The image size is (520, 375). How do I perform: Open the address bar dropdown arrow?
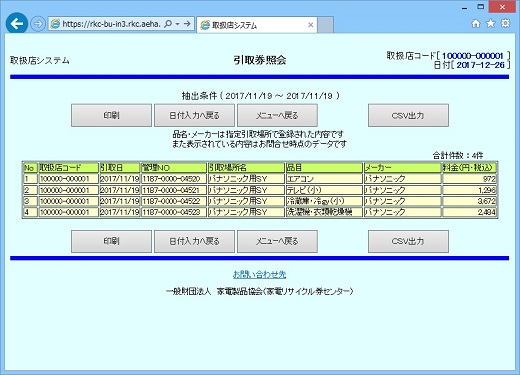177,24
